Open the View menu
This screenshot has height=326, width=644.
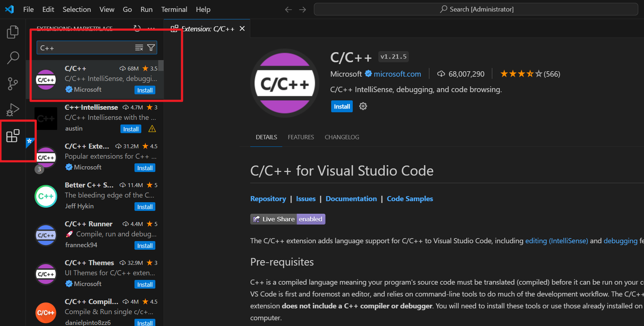pyautogui.click(x=107, y=9)
